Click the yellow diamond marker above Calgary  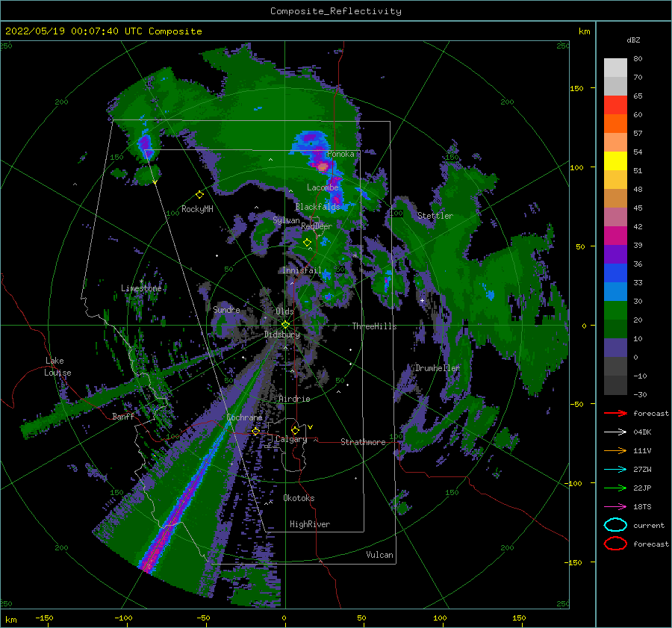point(295,430)
